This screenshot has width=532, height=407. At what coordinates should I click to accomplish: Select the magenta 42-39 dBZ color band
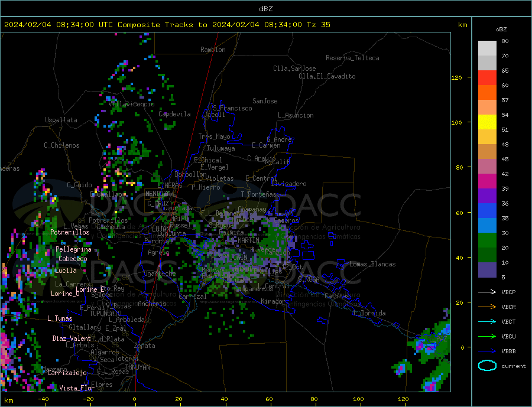(x=487, y=181)
